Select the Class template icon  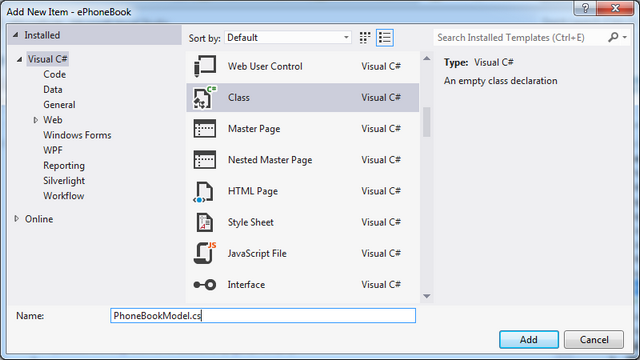point(204,98)
